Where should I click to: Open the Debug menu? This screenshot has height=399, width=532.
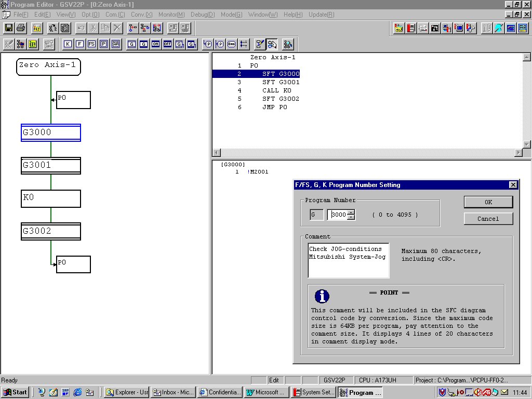point(203,15)
